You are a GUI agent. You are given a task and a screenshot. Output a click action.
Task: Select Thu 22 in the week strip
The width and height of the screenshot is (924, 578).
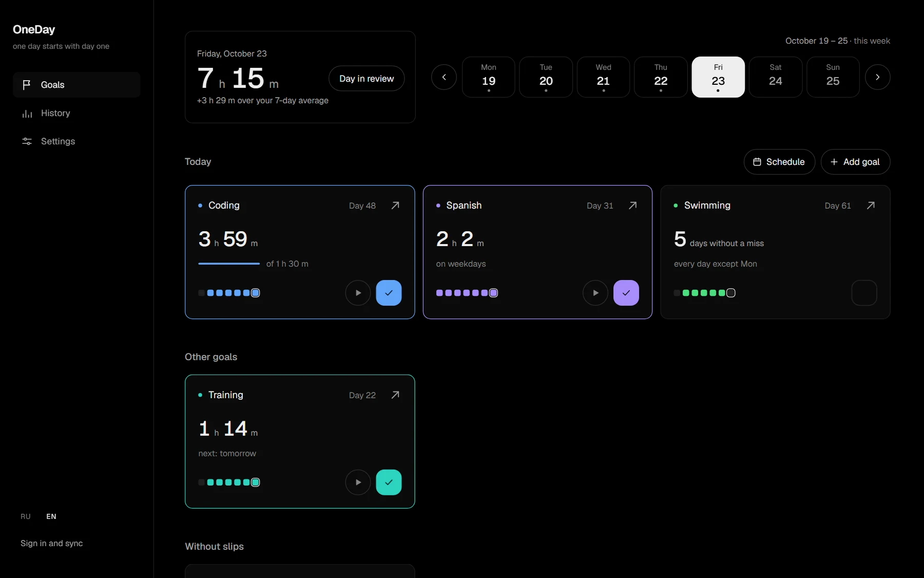coord(661,77)
